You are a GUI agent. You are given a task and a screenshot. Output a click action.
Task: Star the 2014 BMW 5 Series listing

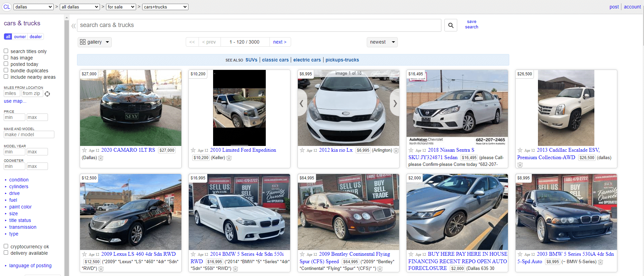point(193,254)
